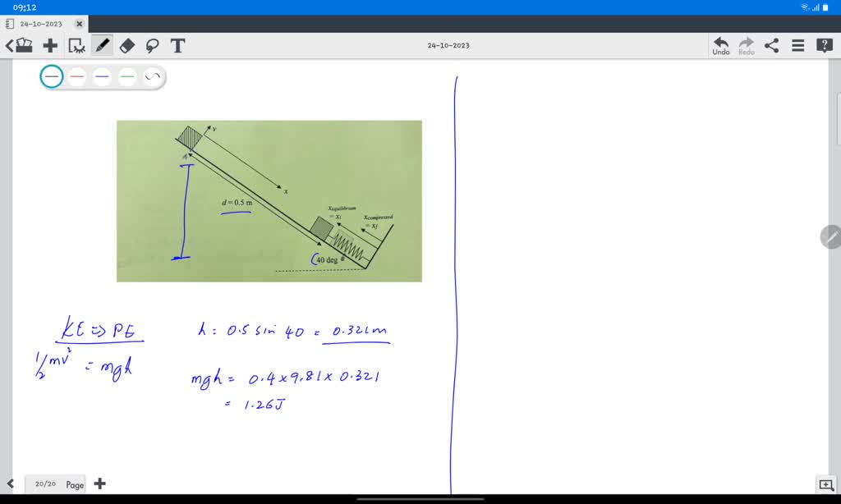Close the 24-10-2023 tab
The height and width of the screenshot is (504, 841).
pos(79,24)
